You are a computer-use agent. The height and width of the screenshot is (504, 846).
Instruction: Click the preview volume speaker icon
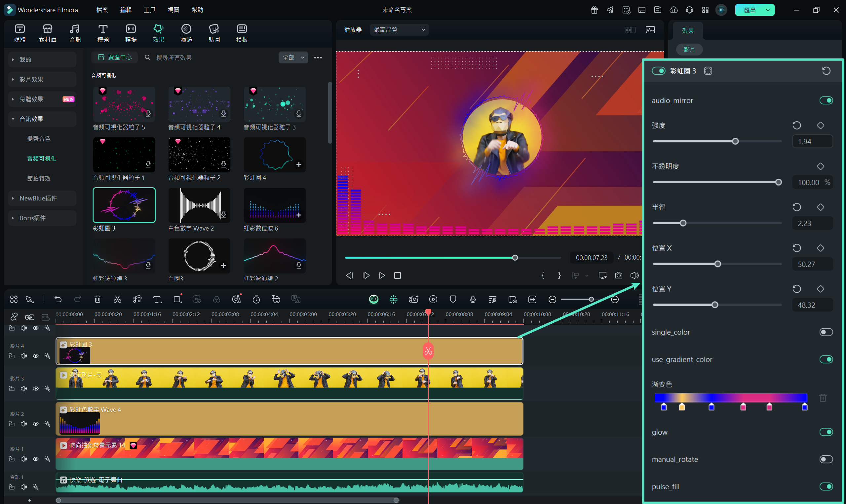coord(634,275)
